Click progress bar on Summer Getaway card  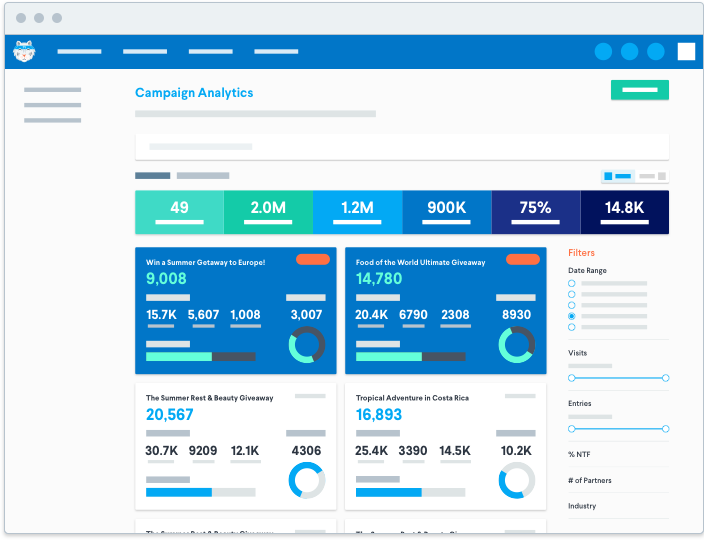click(201, 356)
